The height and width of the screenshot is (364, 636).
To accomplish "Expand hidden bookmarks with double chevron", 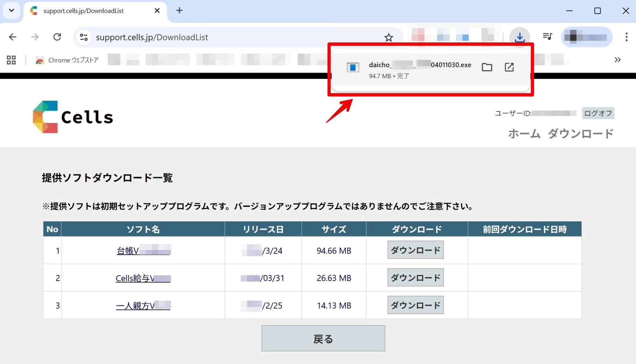I will [x=618, y=60].
